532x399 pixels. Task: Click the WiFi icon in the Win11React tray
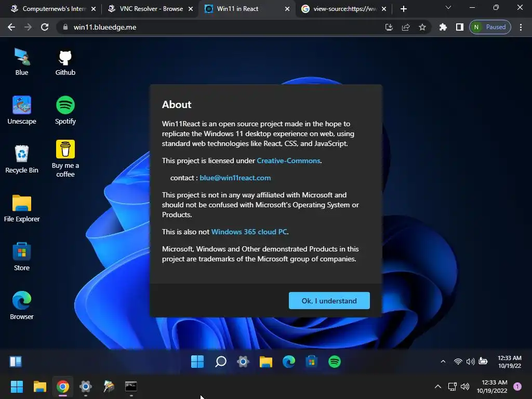tap(458, 362)
